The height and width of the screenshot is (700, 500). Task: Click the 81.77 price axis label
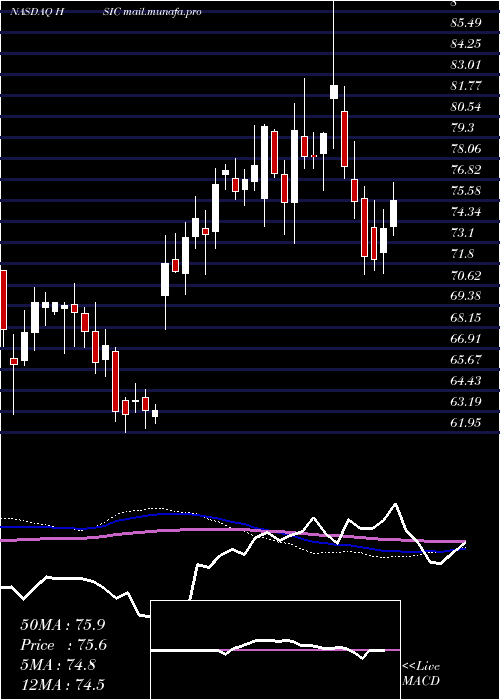coord(466,85)
